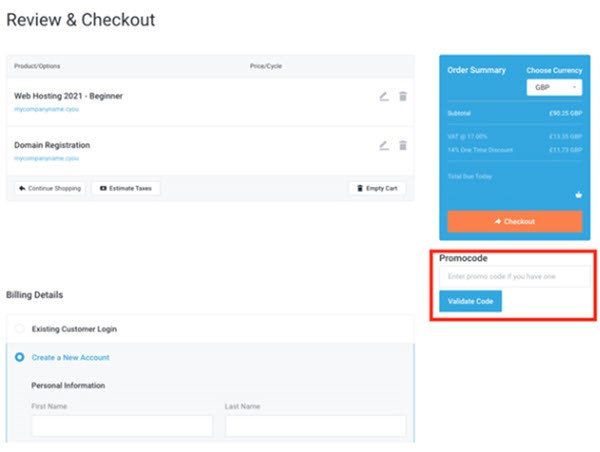This screenshot has width=600, height=452.
Task: Open the domain link under Domain Registration
Action: [43, 158]
